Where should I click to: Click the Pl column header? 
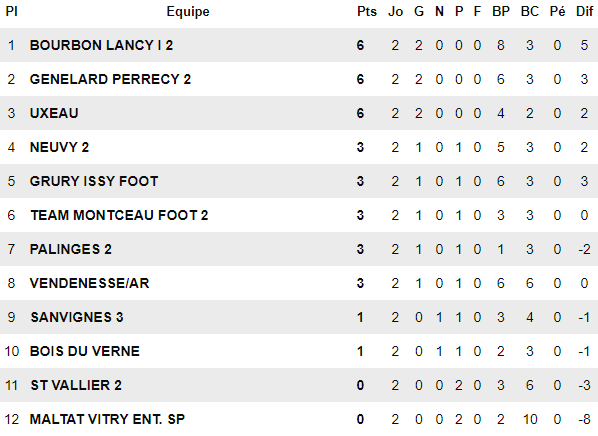pyautogui.click(x=11, y=11)
